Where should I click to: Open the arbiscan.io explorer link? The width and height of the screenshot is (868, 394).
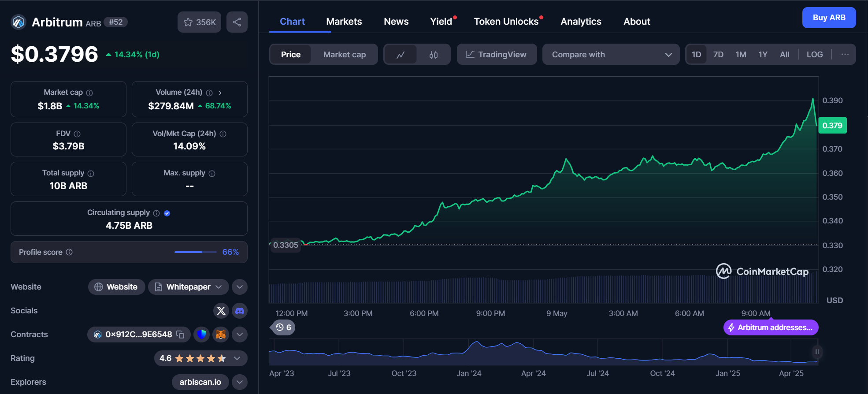point(200,382)
